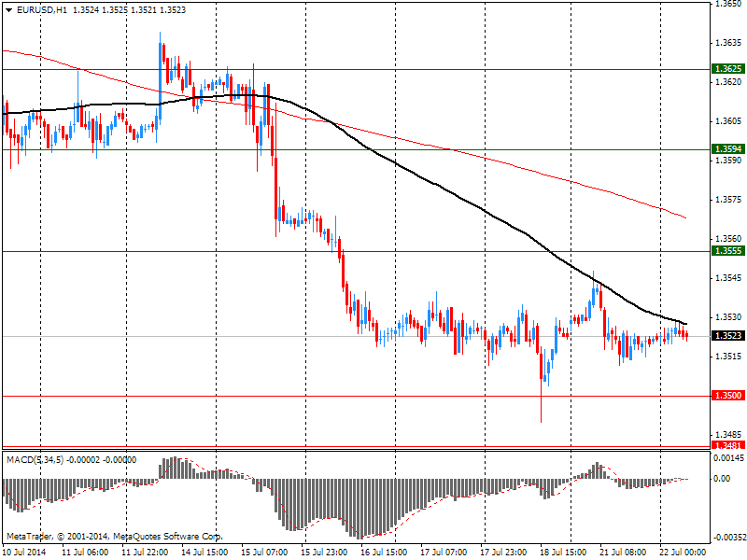Viewport: 747px width, 560px height.
Task: Select the 1.3575 price scale value
Action: [x=729, y=200]
